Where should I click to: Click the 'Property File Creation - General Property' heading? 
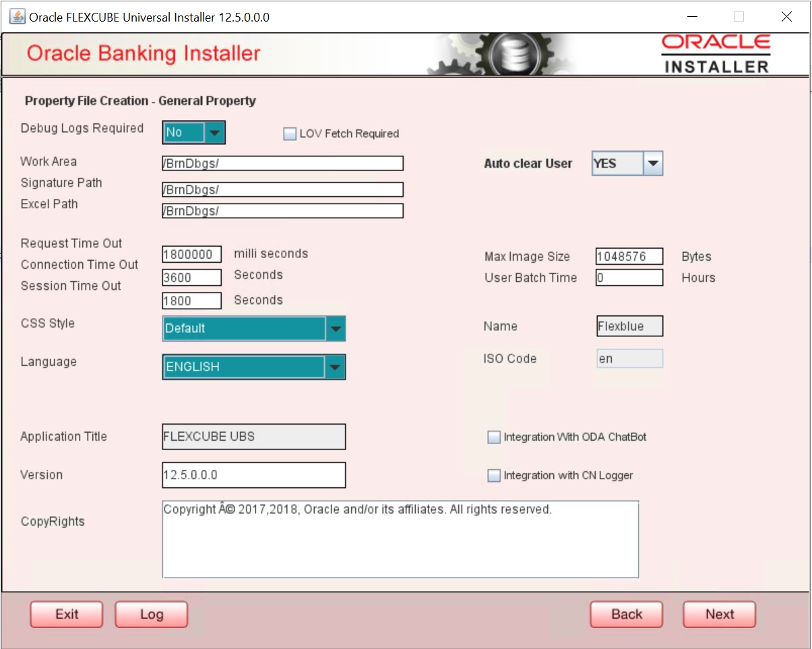click(140, 101)
